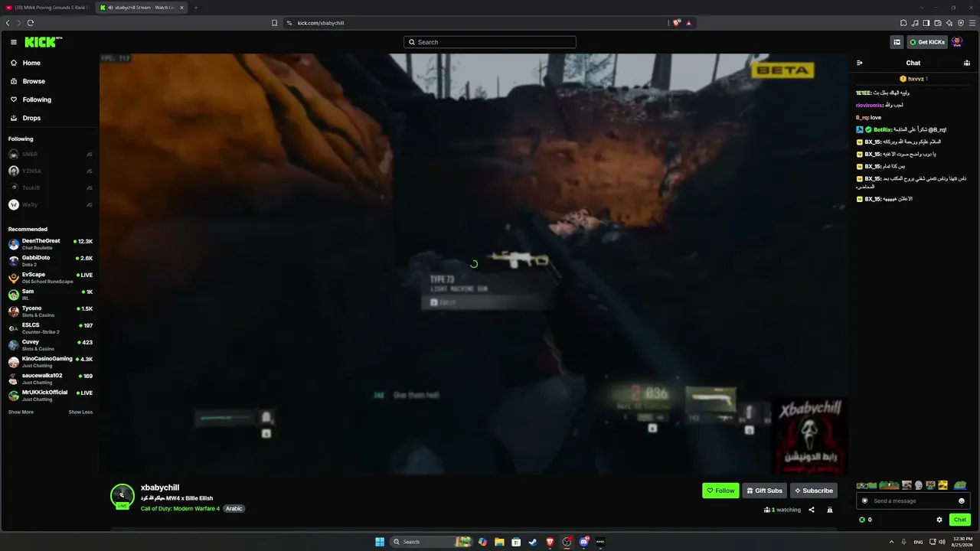The image size is (980, 551).
Task: Open saucewalka102 recommended channel
Action: pos(51,379)
